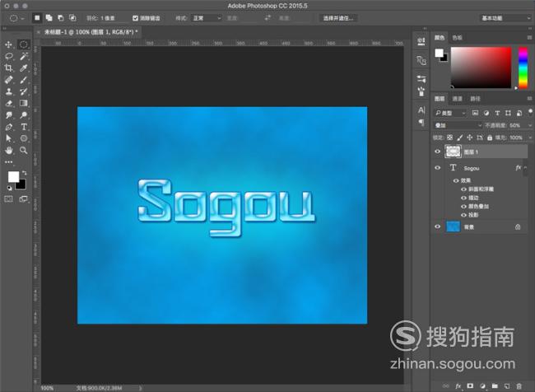Select the Hand tool
This screenshot has width=535, height=392.
point(9,150)
